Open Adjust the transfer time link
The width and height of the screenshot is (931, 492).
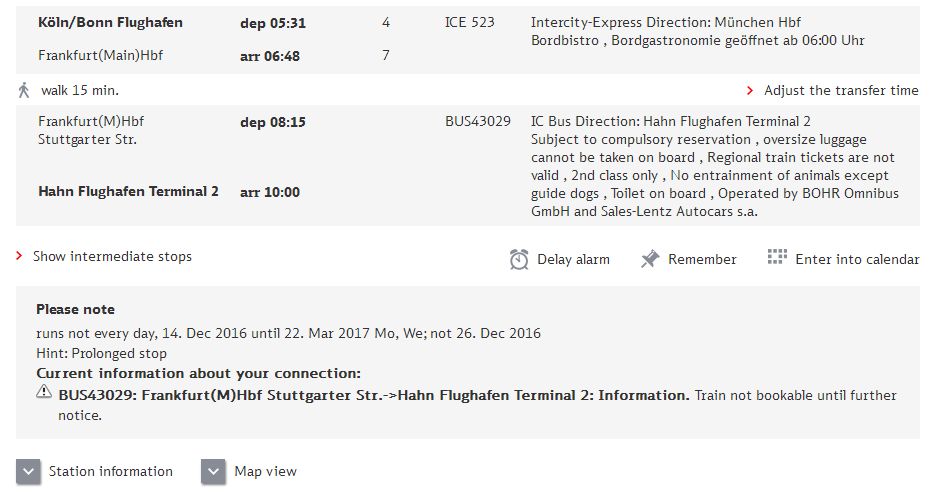coord(841,90)
